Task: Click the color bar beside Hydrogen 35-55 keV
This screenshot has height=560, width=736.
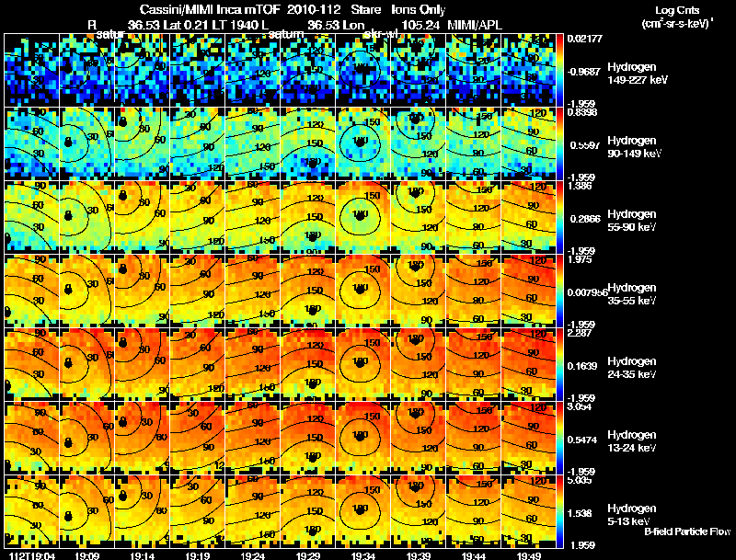Action: 559,291
